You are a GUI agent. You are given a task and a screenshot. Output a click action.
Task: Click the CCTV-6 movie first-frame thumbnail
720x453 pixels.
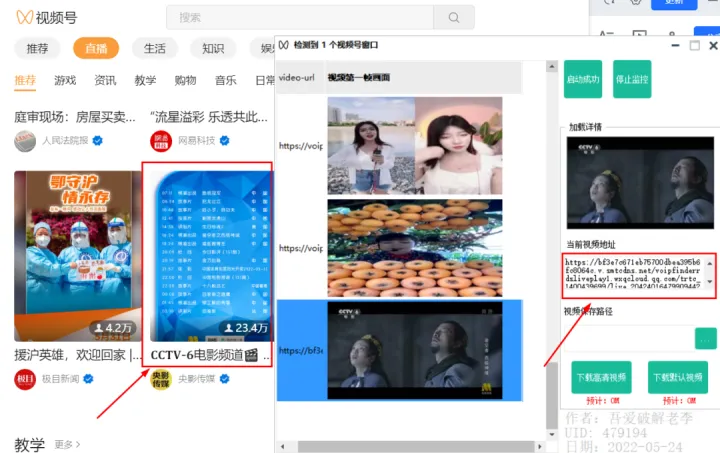[x=415, y=350]
